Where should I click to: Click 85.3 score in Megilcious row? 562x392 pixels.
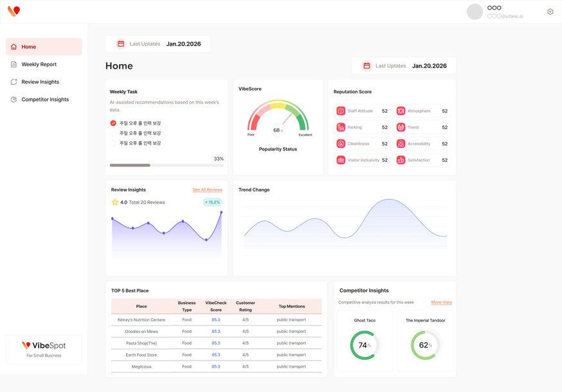point(216,366)
